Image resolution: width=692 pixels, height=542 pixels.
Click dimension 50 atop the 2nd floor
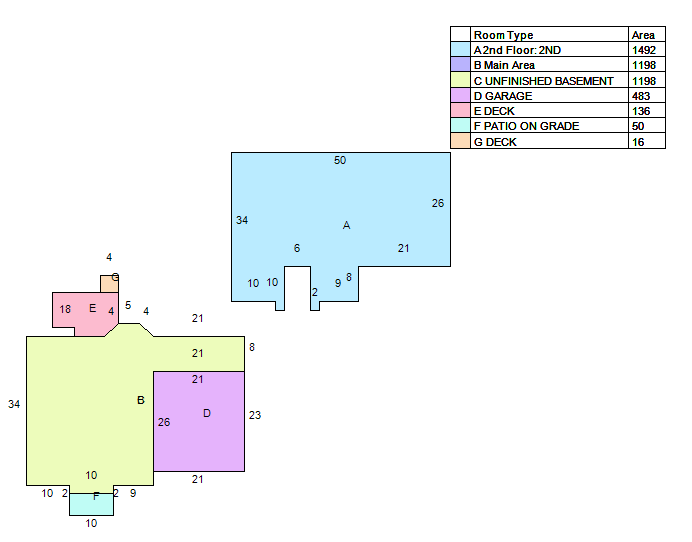click(340, 160)
